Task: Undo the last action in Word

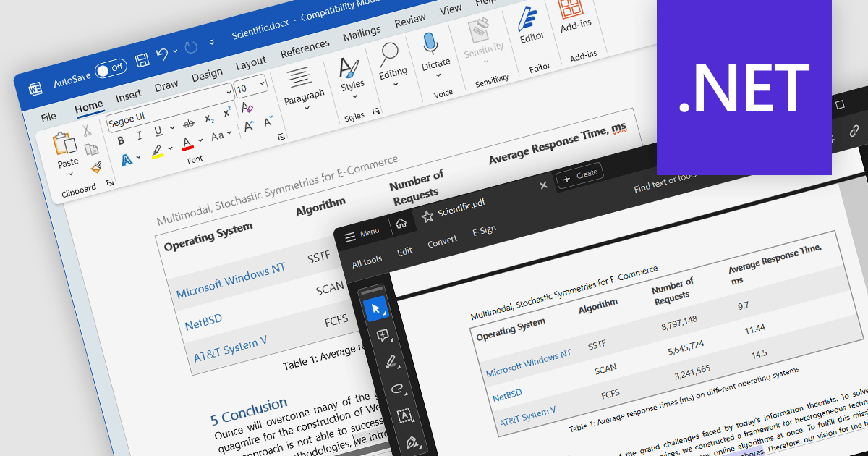Action: pos(162,54)
